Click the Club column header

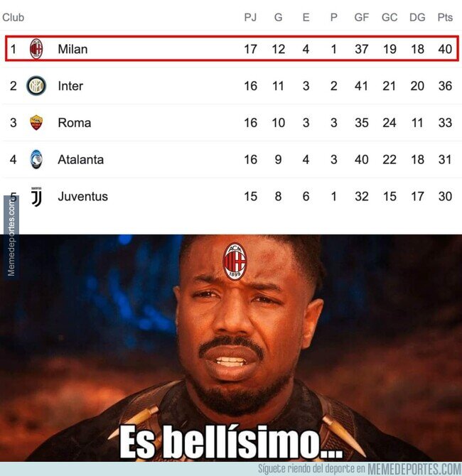(x=13, y=17)
